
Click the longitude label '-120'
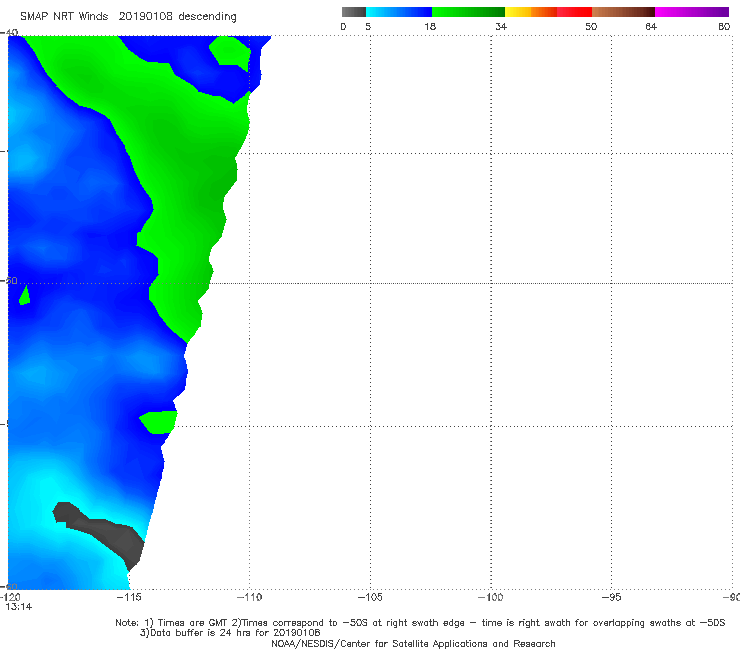coord(10,597)
